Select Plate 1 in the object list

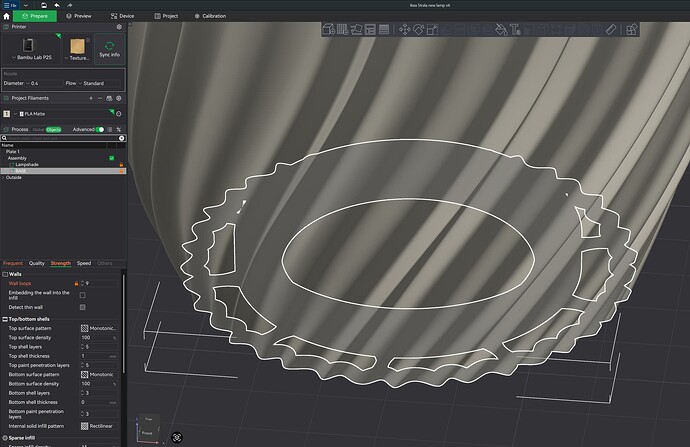pyautogui.click(x=13, y=151)
